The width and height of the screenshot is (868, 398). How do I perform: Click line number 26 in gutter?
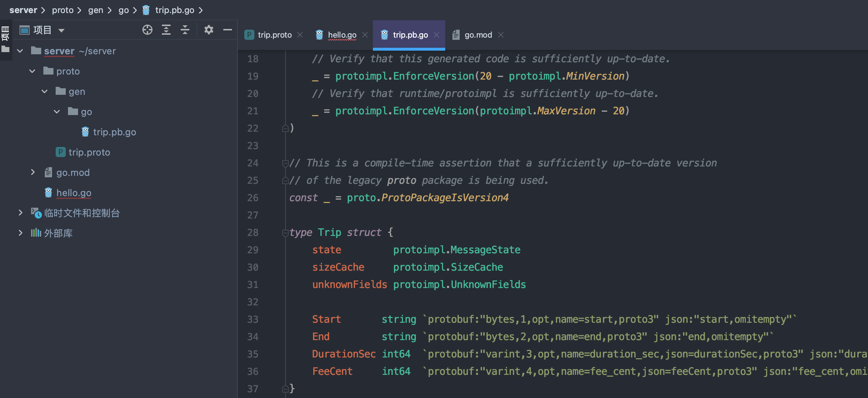pos(253,198)
